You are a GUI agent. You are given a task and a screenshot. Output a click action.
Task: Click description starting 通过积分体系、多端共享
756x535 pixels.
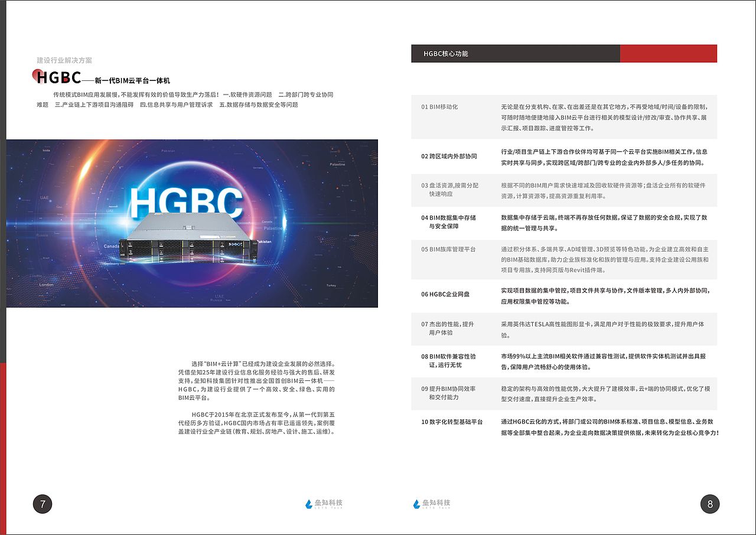click(605, 260)
